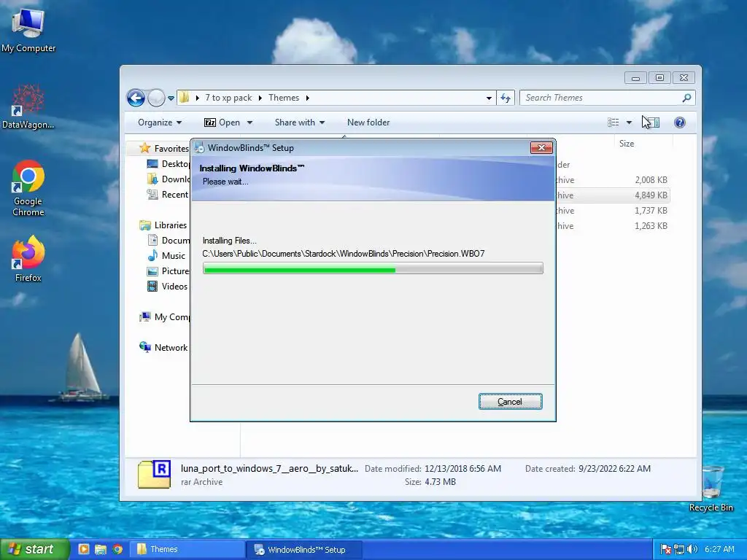
Task: Open the Organize menu
Action: pyautogui.click(x=160, y=122)
